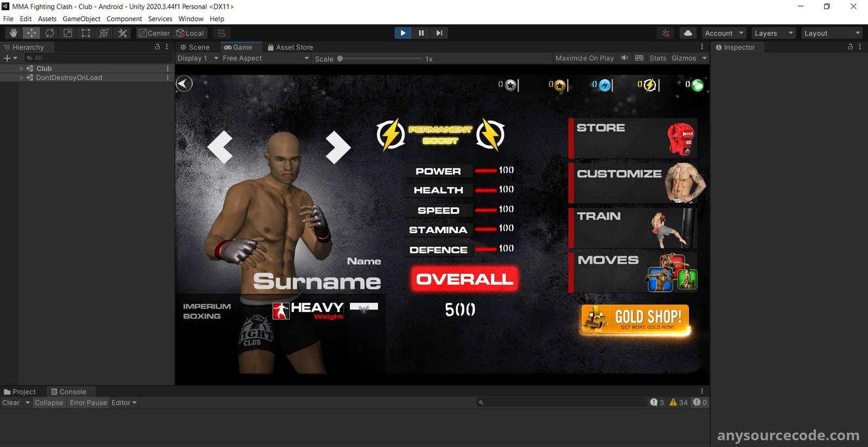Screen dimensions: 868x447
Task: Click the GOLD SHOP button
Action: click(635, 319)
